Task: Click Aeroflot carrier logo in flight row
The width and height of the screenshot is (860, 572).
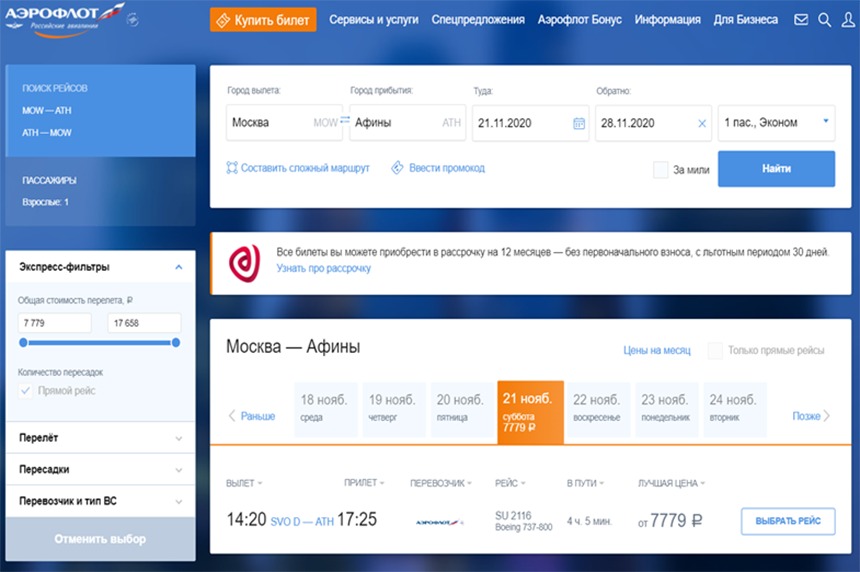Action: click(x=440, y=522)
